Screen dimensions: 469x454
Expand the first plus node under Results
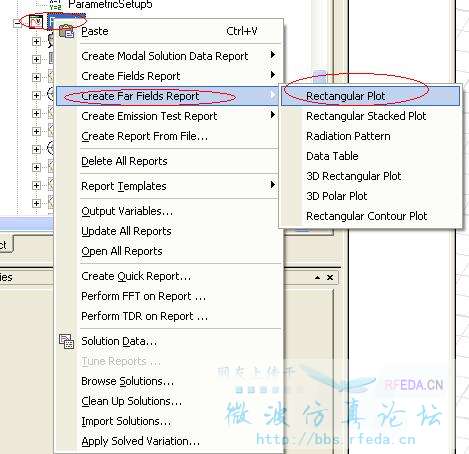[36, 41]
